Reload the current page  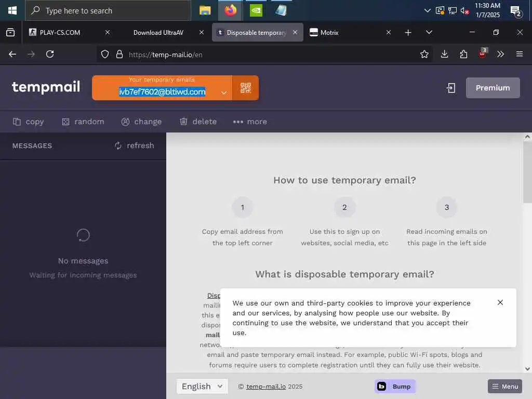click(x=50, y=54)
